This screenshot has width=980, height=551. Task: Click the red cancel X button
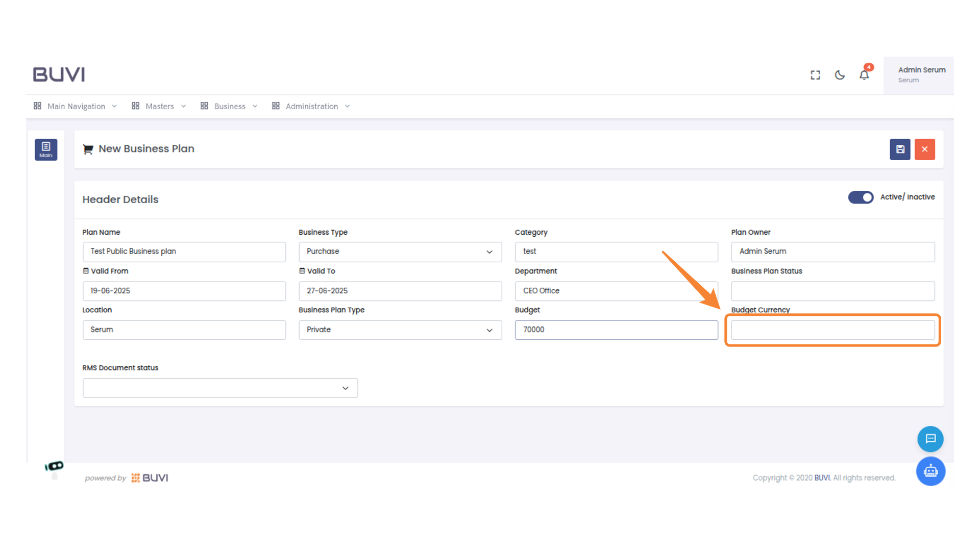click(924, 149)
